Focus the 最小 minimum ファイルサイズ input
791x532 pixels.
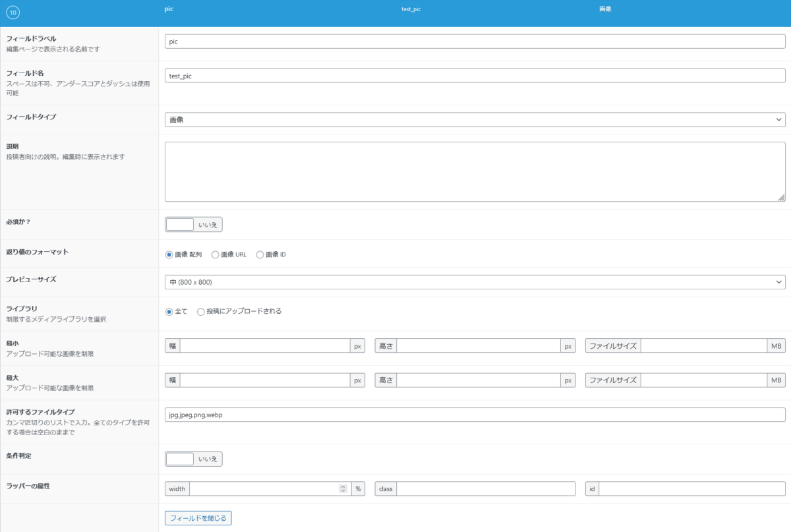click(704, 345)
